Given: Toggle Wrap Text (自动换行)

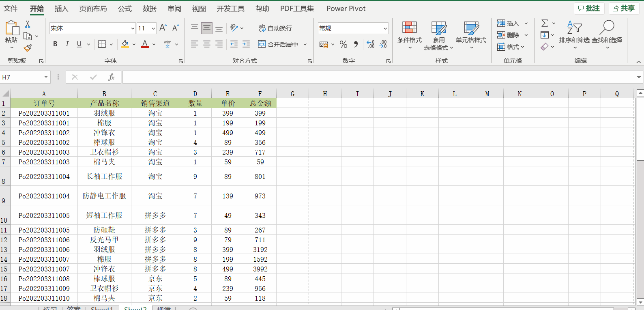Looking at the screenshot, I should (275, 28).
